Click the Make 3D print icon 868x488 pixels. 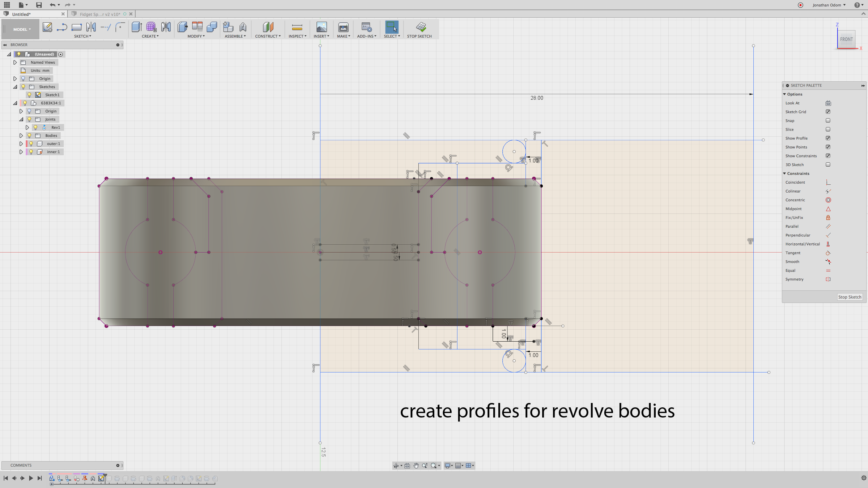(x=343, y=27)
